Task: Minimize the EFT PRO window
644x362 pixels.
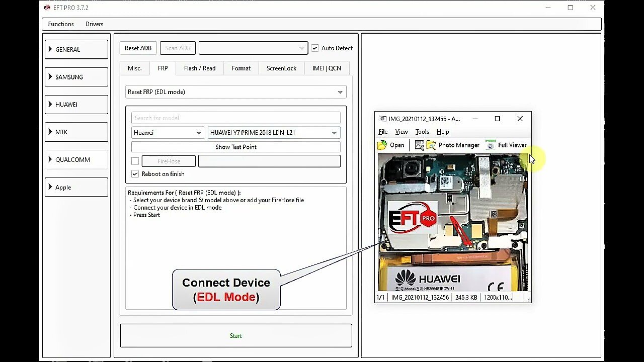Action: tap(547, 8)
